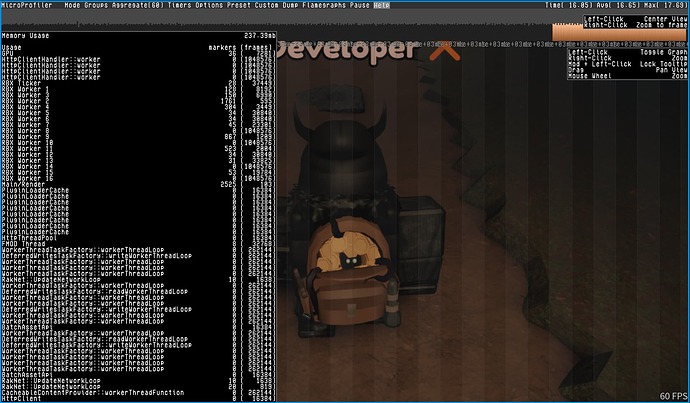Open the Options menu
Screen dimensions: 690x403
pos(209,5)
